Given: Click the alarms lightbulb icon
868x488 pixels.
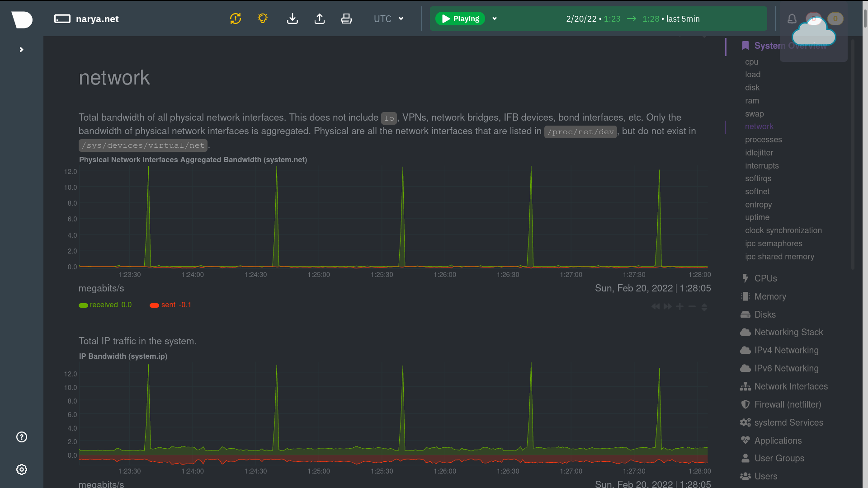Looking at the screenshot, I should pos(263,19).
